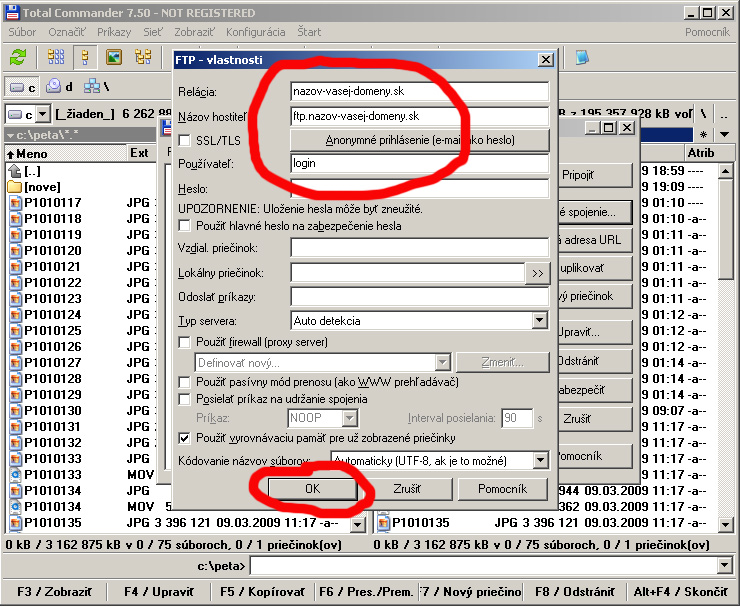
Task: Click the F8 / Odstrániť function button
Action: click(574, 592)
